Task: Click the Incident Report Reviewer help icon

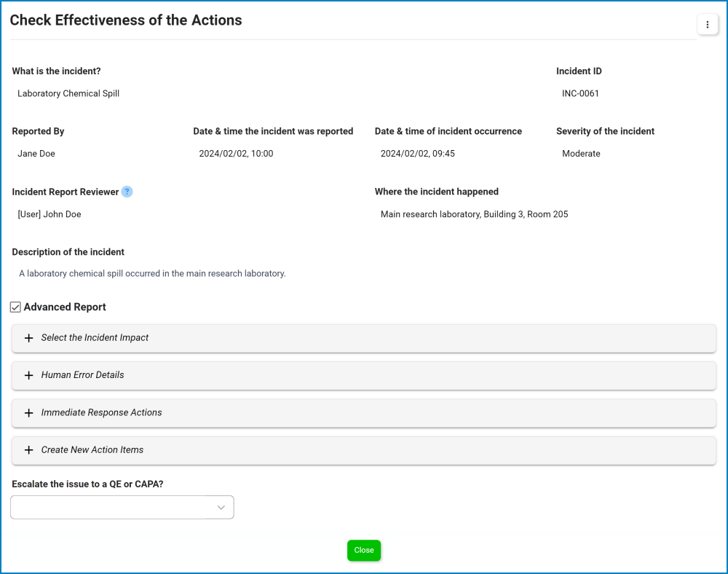Action: tap(127, 192)
